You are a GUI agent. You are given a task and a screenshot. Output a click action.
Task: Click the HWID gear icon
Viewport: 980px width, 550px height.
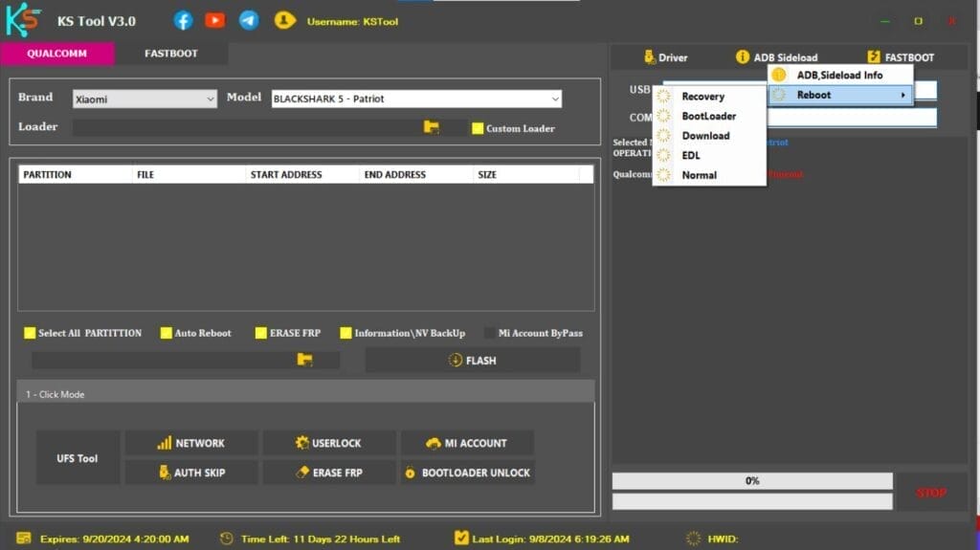pyautogui.click(x=693, y=539)
